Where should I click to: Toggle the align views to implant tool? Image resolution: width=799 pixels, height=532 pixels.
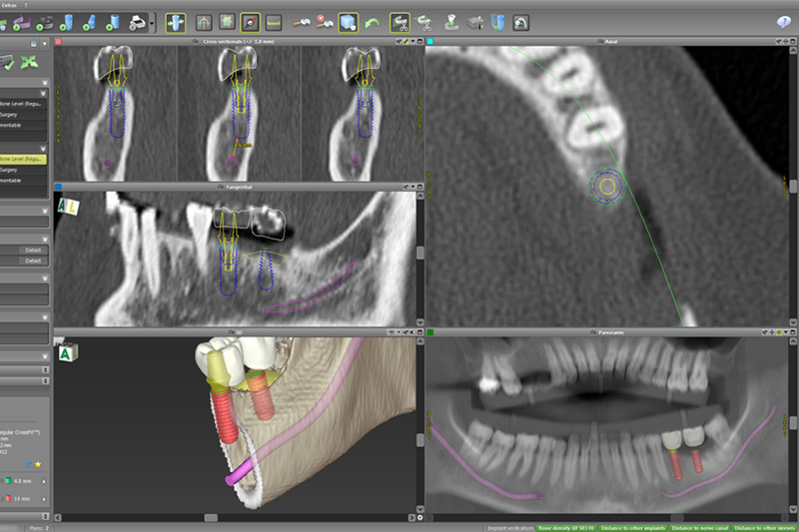click(x=176, y=23)
